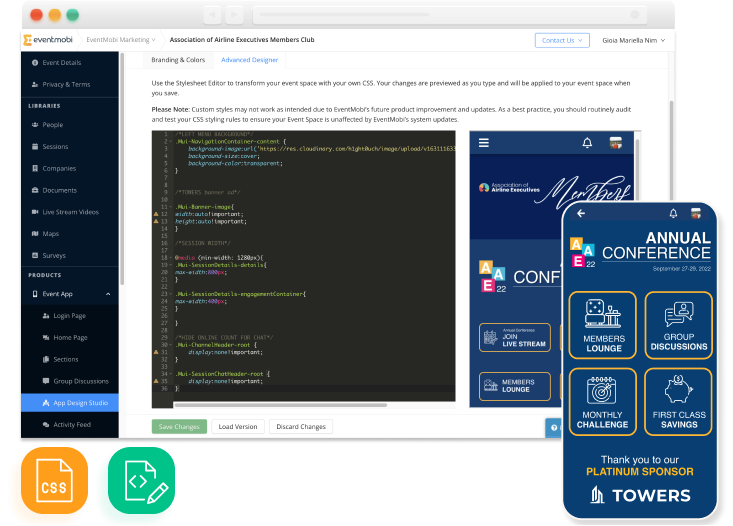Click Discard Changes button
This screenshot has width=733, height=526.
coord(301,426)
